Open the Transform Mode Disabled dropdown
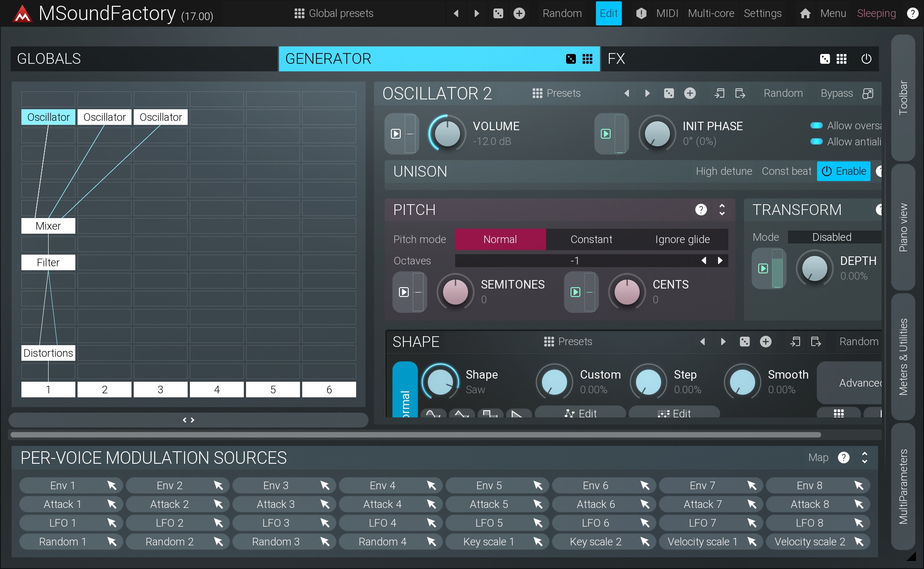The width and height of the screenshot is (924, 569). pyautogui.click(x=832, y=237)
